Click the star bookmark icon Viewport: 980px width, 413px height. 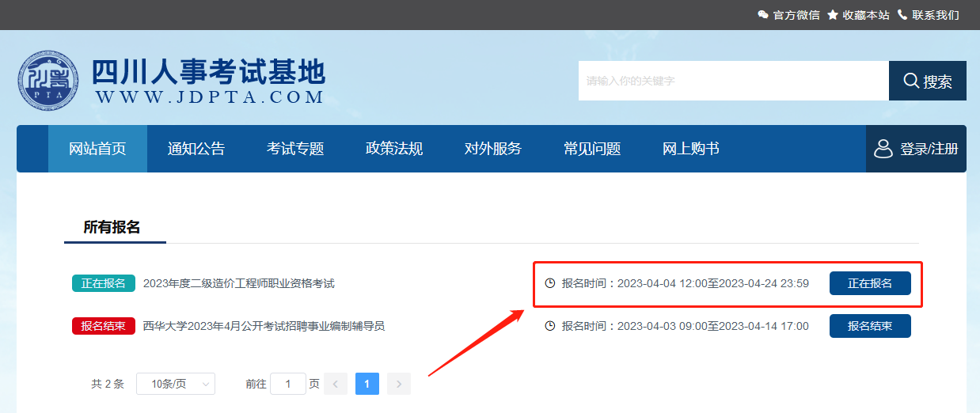tap(833, 15)
